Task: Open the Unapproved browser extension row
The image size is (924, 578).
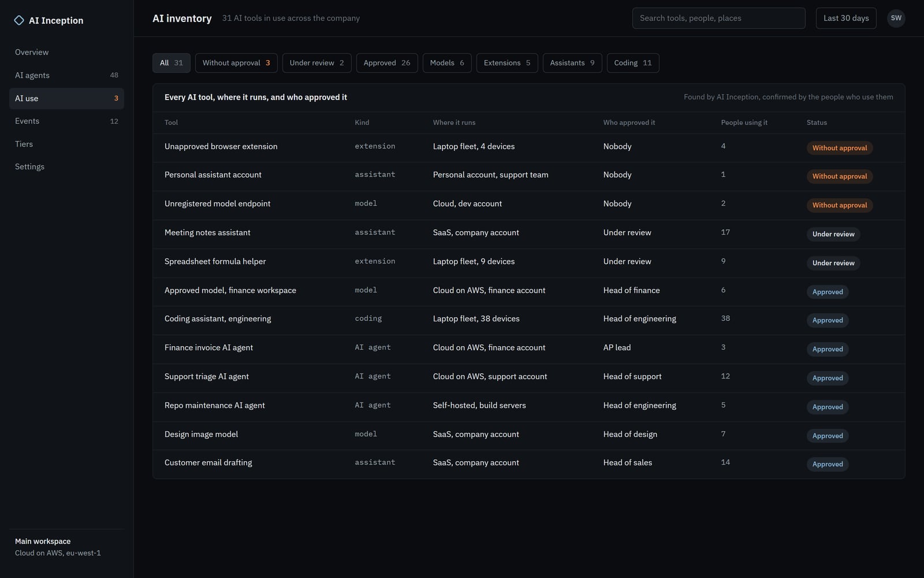Action: pyautogui.click(x=528, y=148)
